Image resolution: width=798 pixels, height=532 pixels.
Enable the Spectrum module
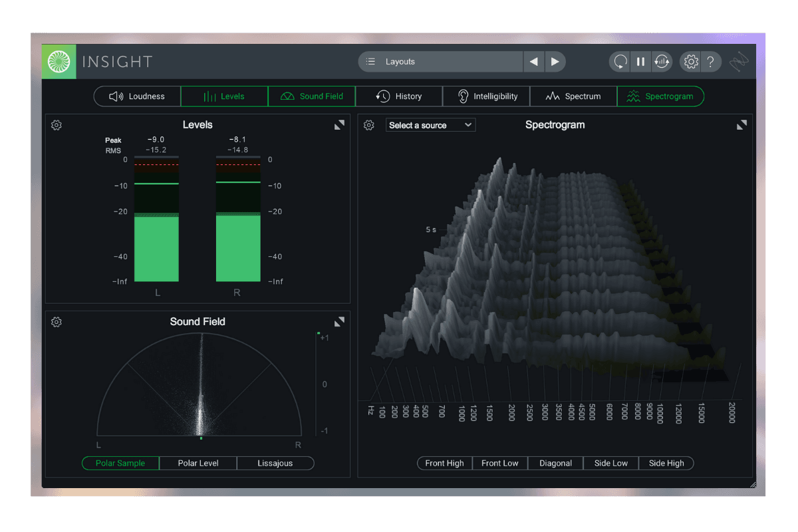coord(573,96)
